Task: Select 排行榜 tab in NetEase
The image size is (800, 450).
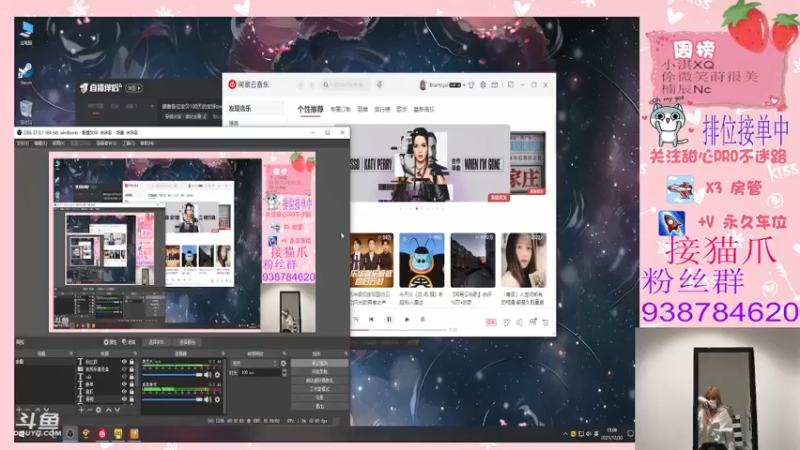Action: click(382, 109)
